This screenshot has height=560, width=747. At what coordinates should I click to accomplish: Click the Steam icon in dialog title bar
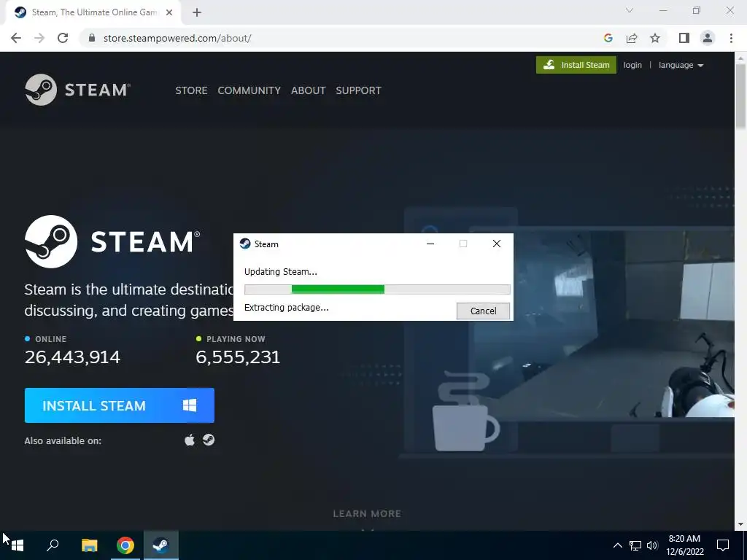click(245, 244)
